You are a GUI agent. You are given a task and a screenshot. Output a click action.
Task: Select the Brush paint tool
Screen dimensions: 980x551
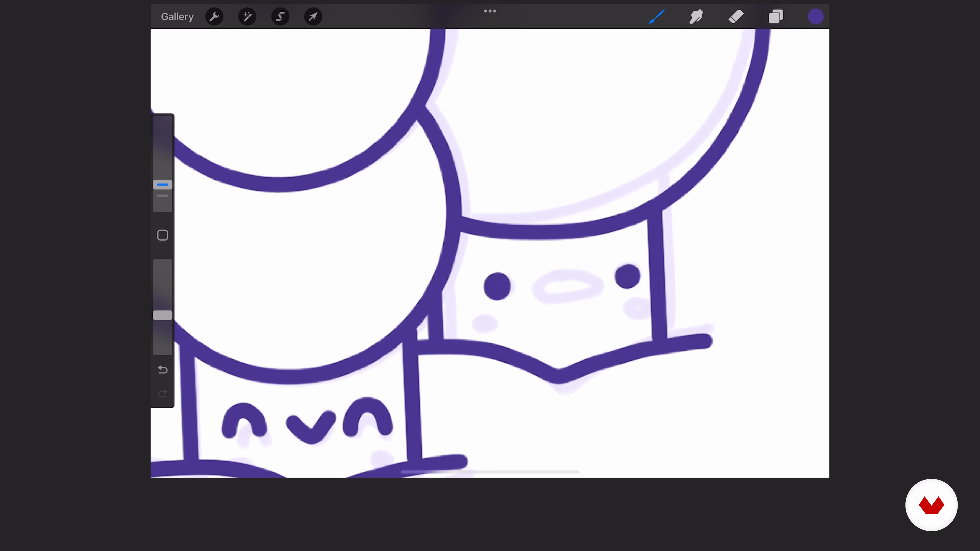[x=657, y=17]
